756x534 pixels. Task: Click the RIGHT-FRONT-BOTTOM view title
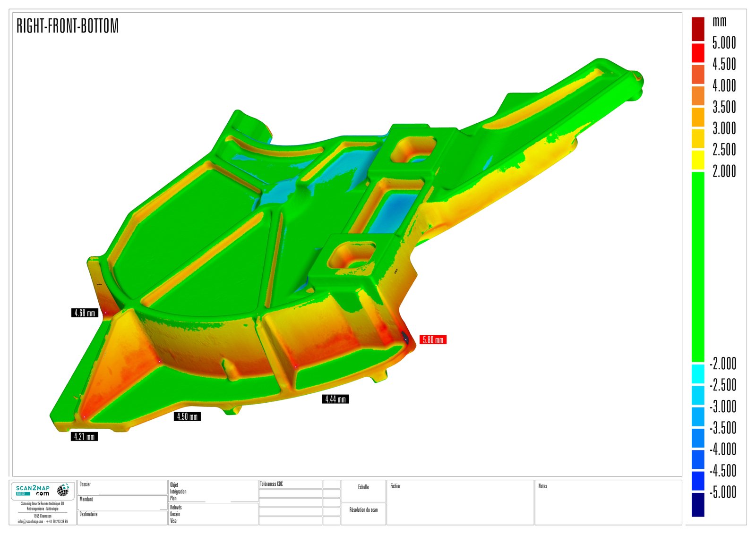coord(68,26)
